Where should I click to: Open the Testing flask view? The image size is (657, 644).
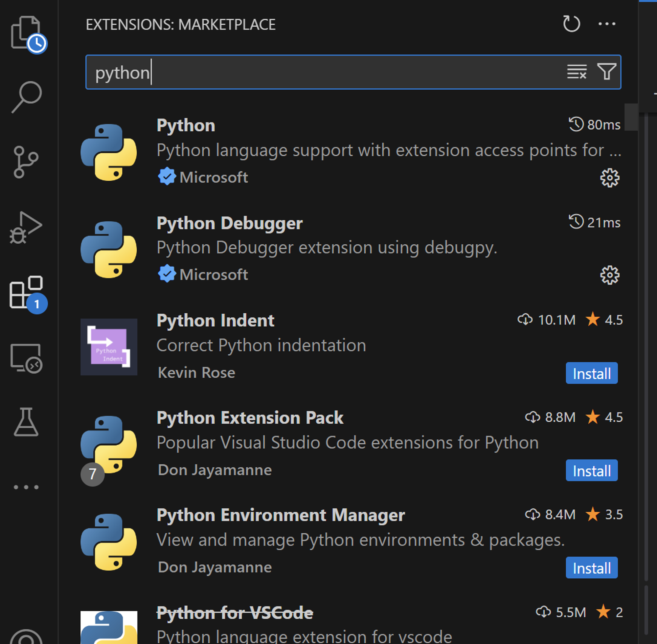point(26,422)
